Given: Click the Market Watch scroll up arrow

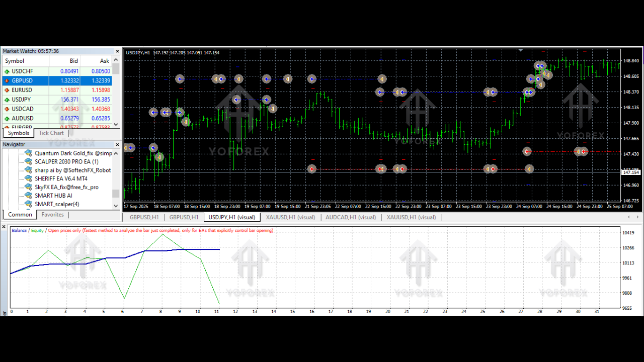Looking at the screenshot, I should [x=116, y=60].
